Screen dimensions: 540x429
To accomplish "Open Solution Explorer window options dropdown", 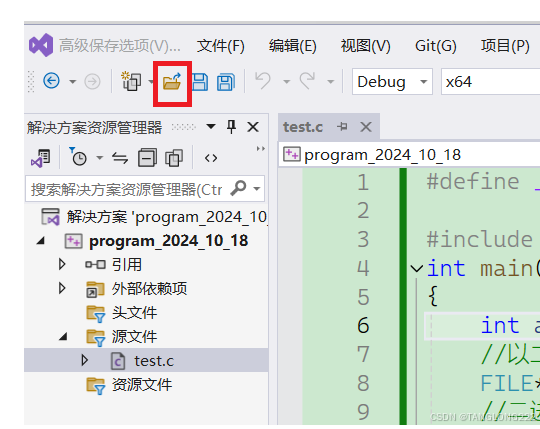I will click(211, 127).
